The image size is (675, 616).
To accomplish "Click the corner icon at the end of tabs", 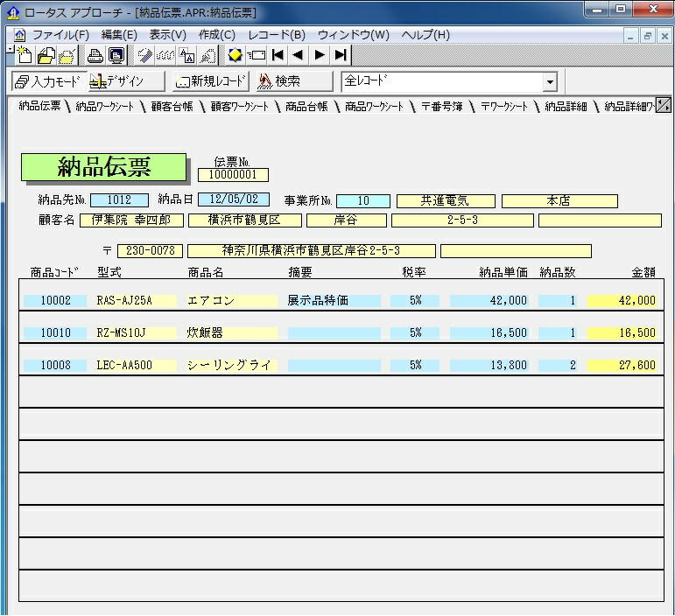I will 663,105.
